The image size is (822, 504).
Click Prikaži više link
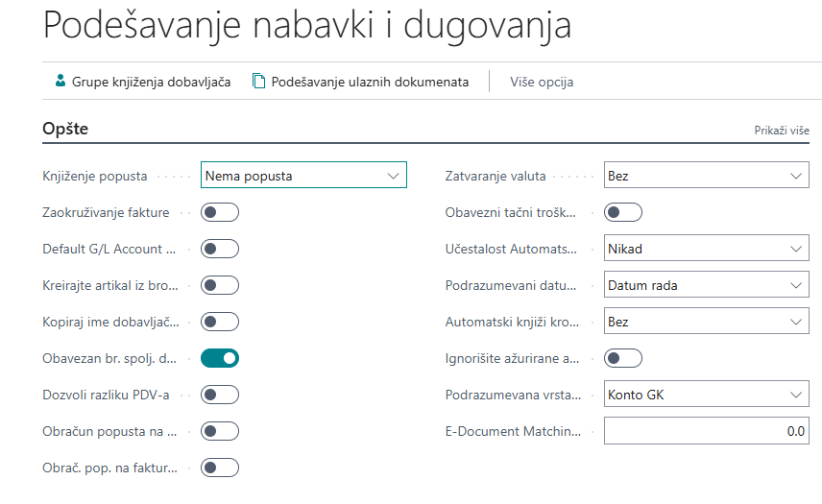[781, 130]
